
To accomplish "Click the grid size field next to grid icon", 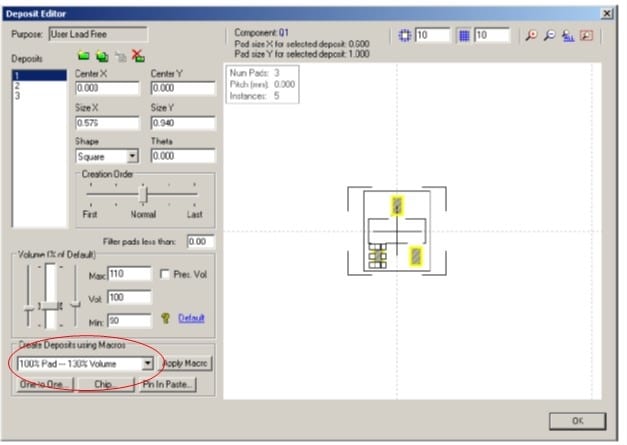I will (492, 35).
